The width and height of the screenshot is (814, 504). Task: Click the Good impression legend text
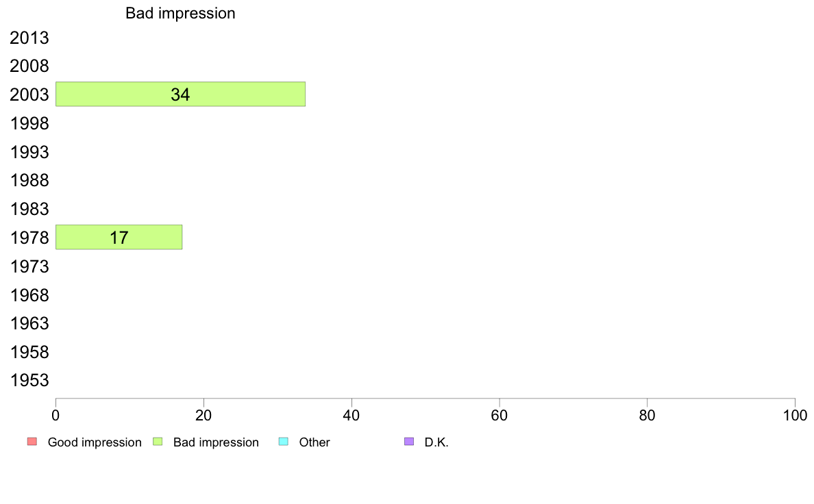[x=95, y=442]
